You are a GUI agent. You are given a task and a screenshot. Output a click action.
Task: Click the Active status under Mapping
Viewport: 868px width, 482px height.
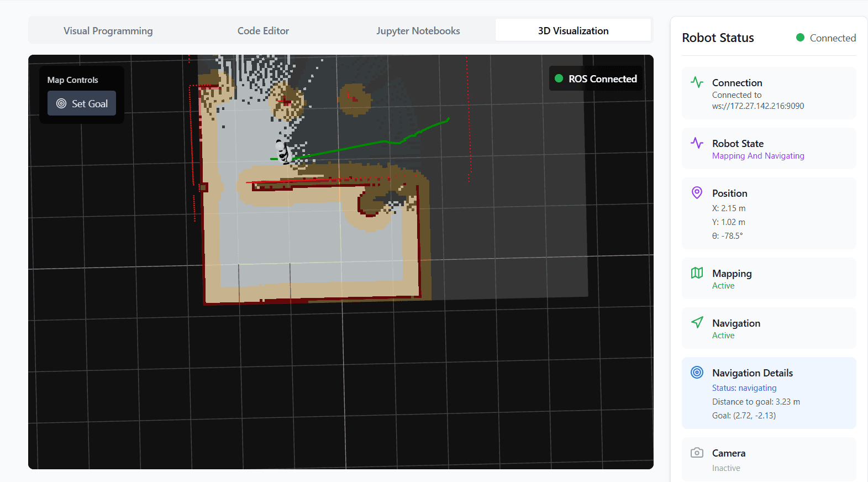tap(723, 286)
